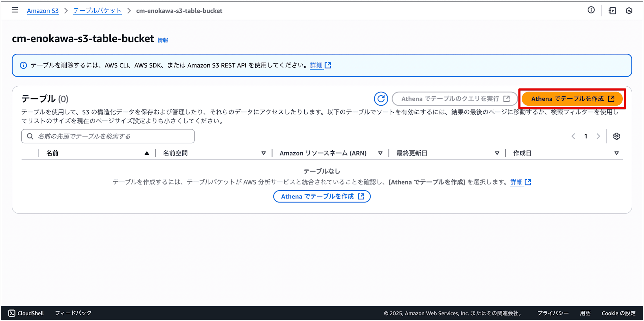Open Cookie の設定 in footer
Viewport: 644px width, 321px height.
click(619, 313)
